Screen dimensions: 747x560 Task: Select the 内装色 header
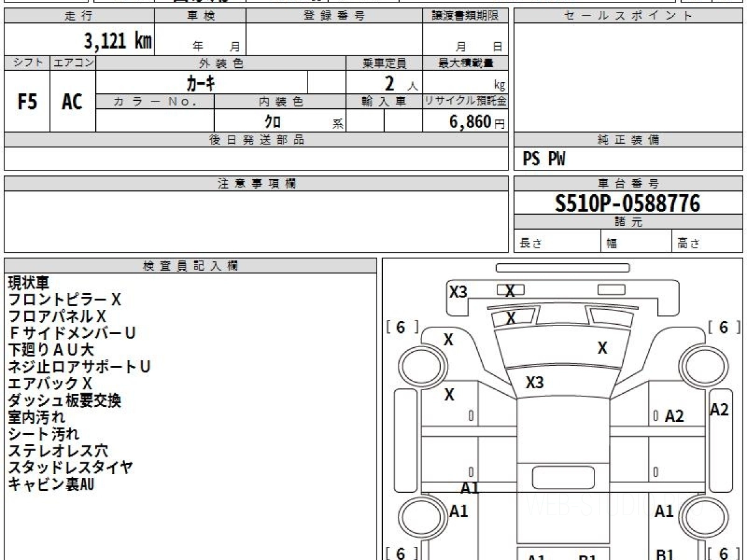click(x=280, y=101)
